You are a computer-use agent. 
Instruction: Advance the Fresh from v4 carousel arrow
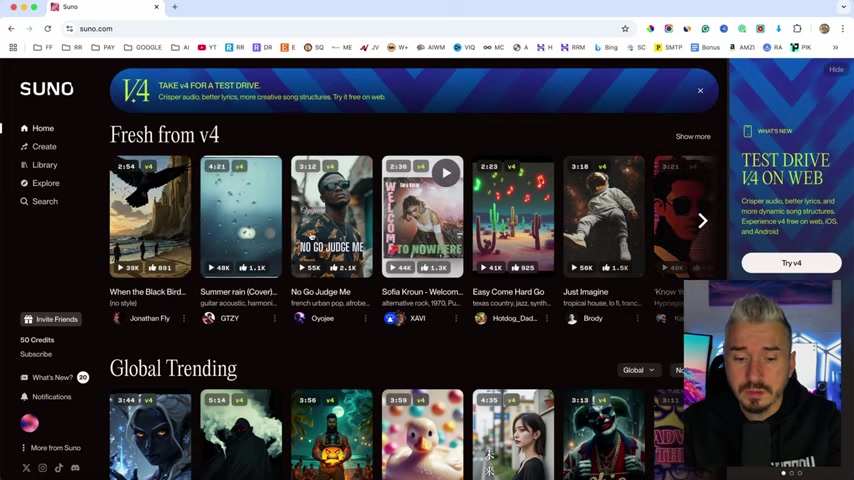(703, 221)
